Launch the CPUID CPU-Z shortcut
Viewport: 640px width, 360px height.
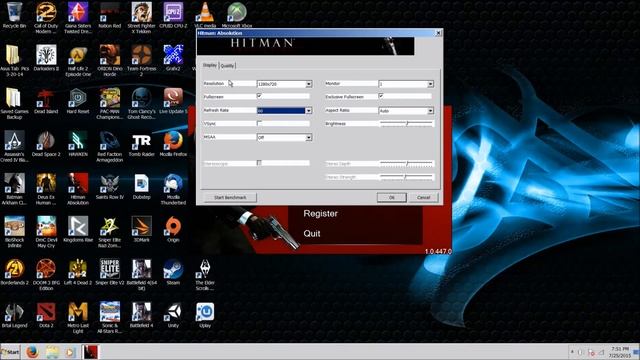pyautogui.click(x=173, y=16)
